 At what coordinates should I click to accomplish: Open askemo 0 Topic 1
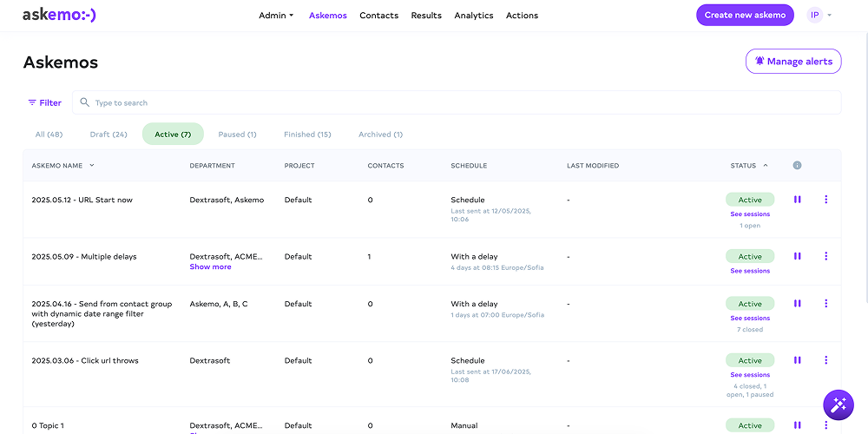pos(48,425)
